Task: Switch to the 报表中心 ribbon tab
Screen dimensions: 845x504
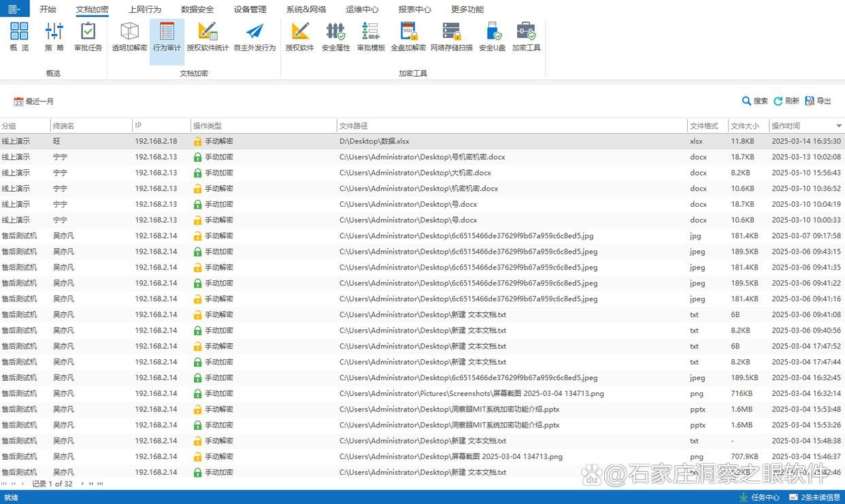Action: pos(414,10)
